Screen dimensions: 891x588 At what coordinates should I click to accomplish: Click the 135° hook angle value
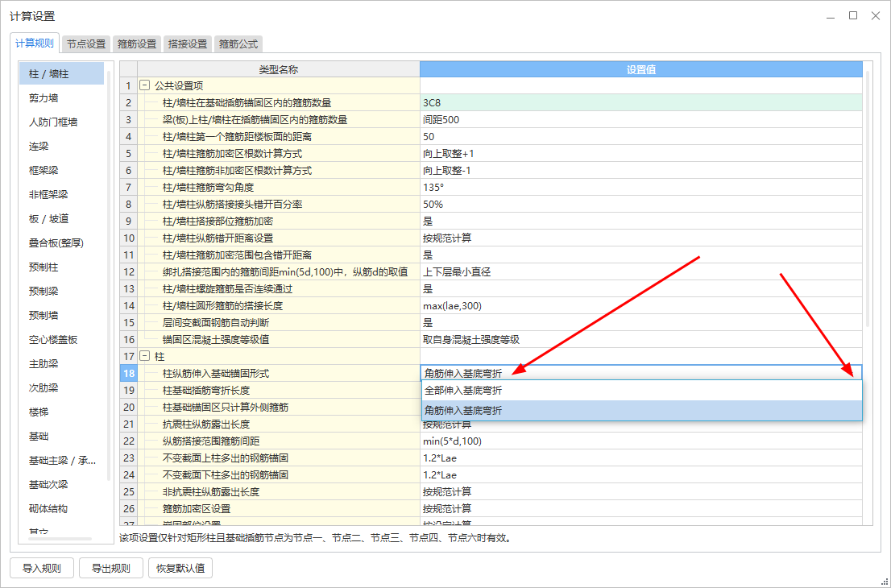641,188
